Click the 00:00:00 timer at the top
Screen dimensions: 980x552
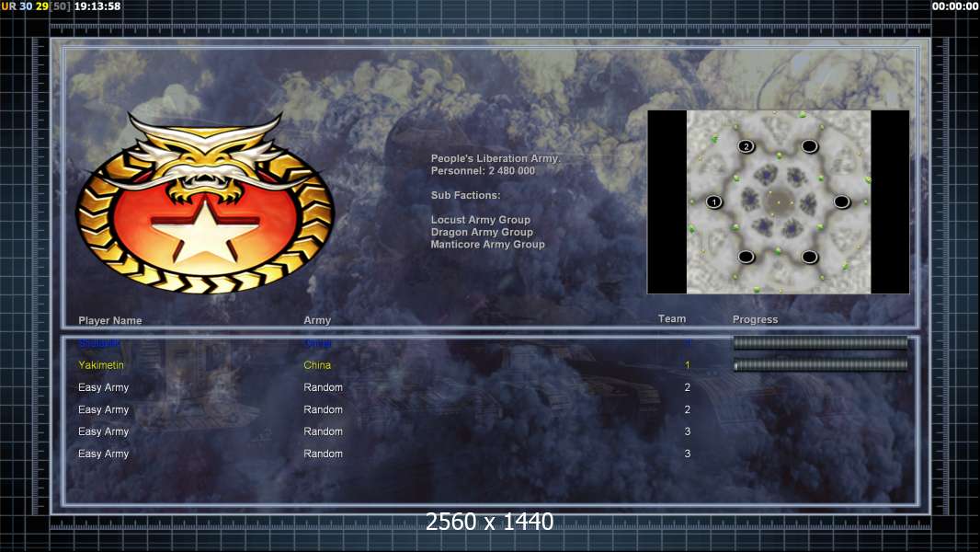coord(955,6)
